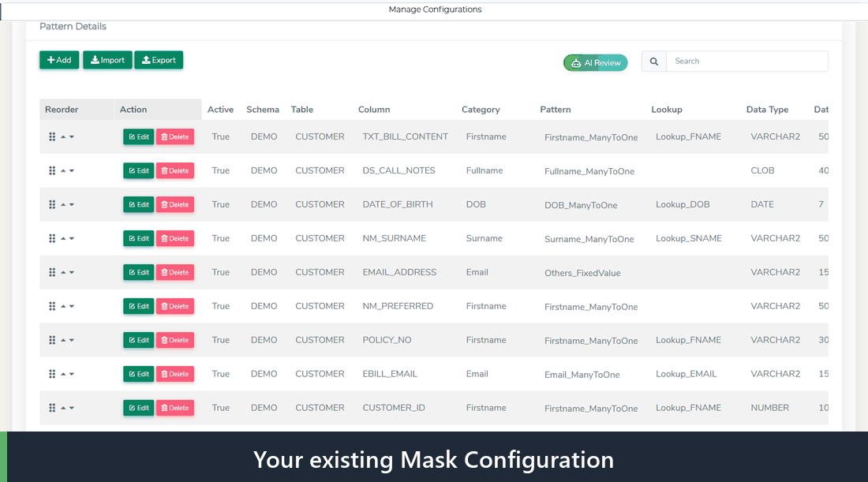The height and width of the screenshot is (482, 868).
Task: Delete the NM_SURNAME row
Action: [x=175, y=238]
